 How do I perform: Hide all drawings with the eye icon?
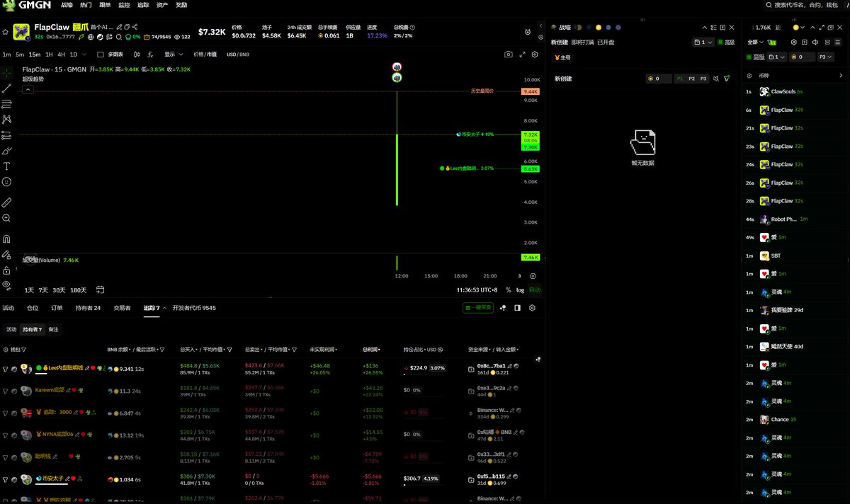6,285
